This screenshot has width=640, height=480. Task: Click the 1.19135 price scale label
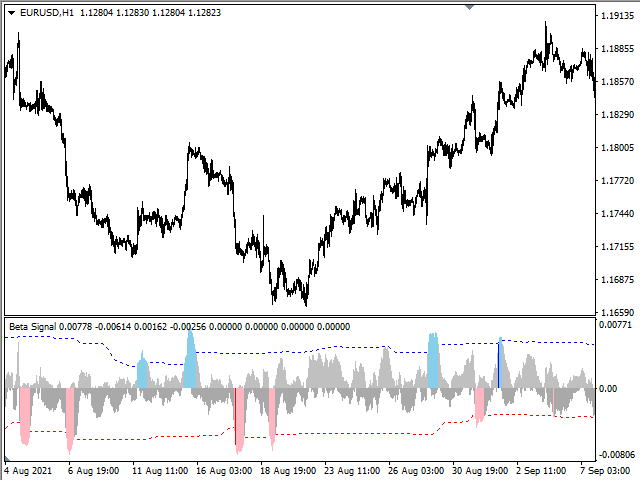[x=618, y=16]
